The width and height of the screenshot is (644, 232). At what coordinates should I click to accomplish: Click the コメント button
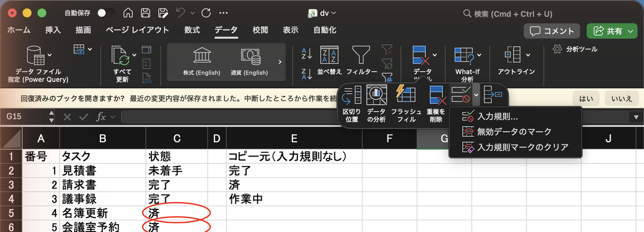(552, 31)
